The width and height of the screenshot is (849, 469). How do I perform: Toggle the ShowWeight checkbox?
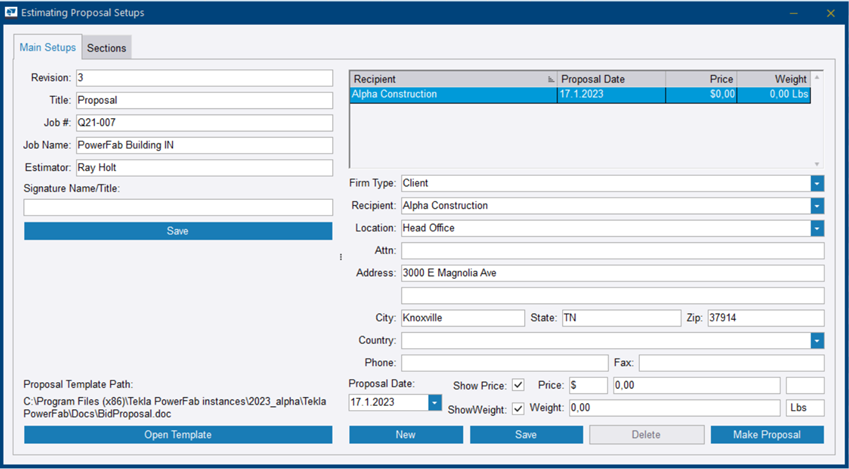[518, 408]
